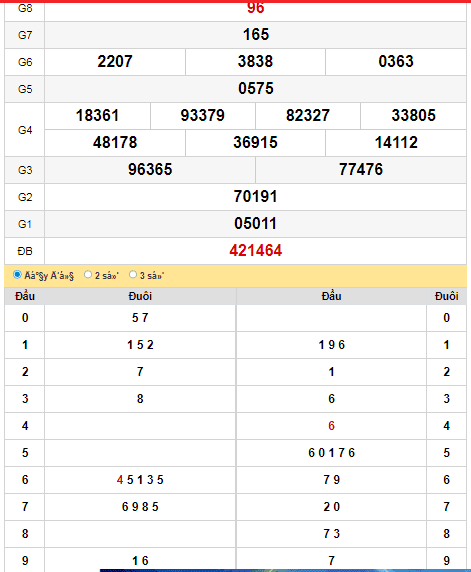Image resolution: width=471 pixels, height=572 pixels.
Task: Click the red 6 in tail row 4
Action: [x=331, y=426]
